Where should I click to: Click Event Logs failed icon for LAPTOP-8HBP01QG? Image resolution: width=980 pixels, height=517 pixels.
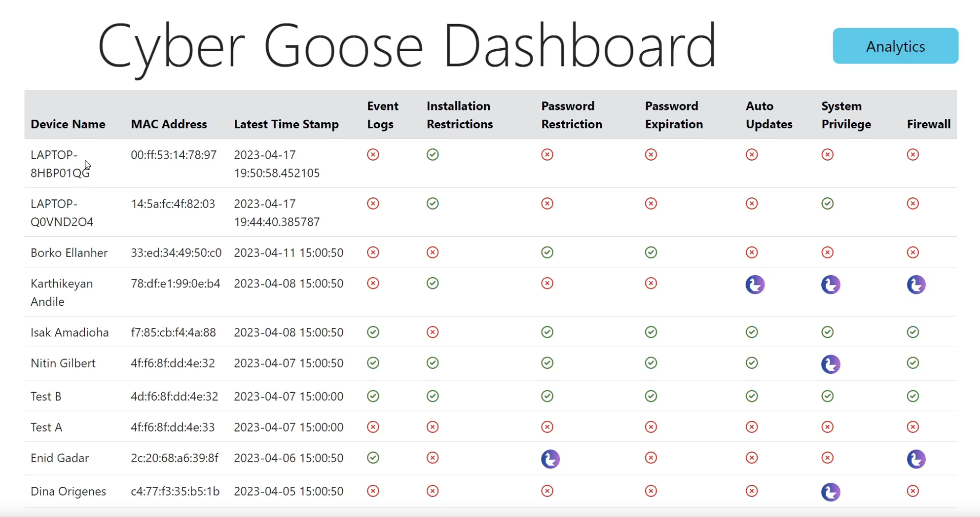(373, 154)
